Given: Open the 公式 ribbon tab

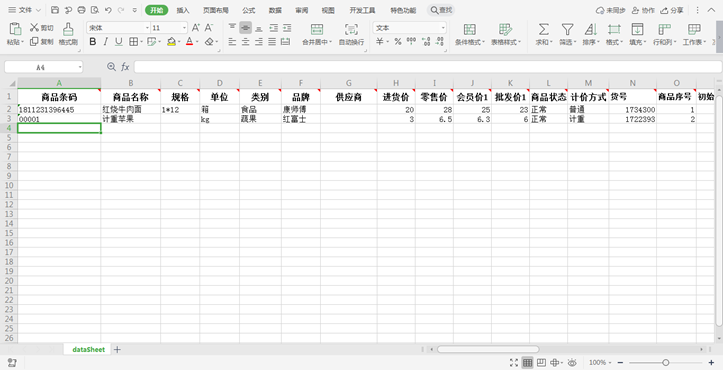Looking at the screenshot, I should click(x=249, y=10).
